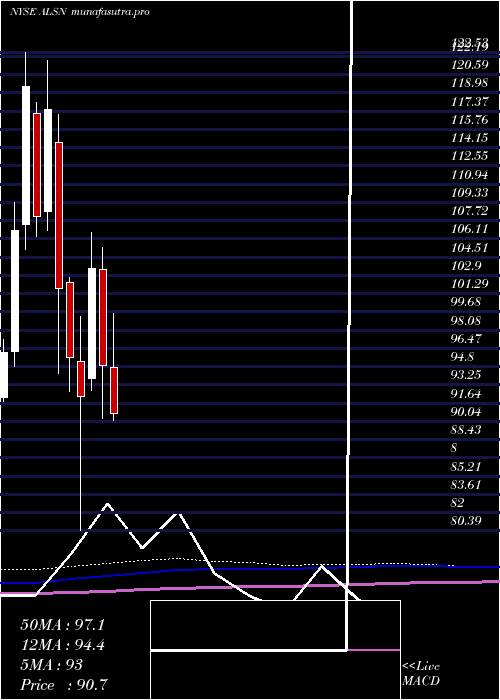Click the 98.08 price axis label
500x700 pixels.
[466, 321]
